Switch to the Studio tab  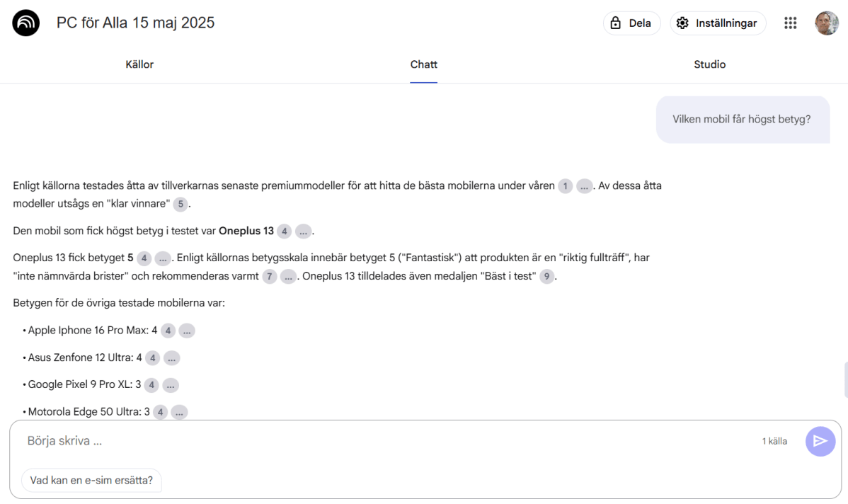pos(709,64)
